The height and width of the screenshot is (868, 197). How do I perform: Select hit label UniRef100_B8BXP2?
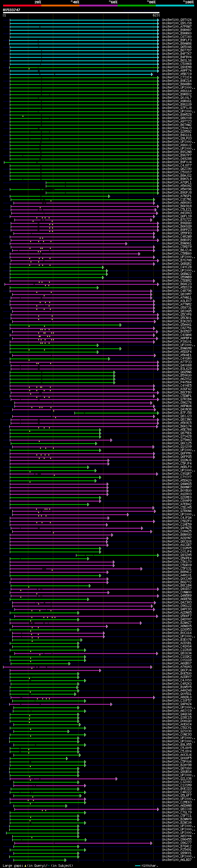point(177,240)
